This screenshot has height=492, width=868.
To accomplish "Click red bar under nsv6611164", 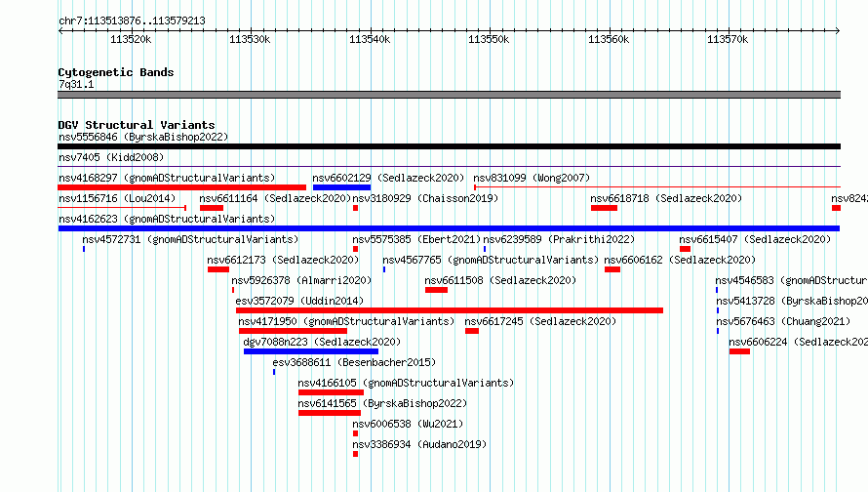I will pyautogui.click(x=212, y=208).
